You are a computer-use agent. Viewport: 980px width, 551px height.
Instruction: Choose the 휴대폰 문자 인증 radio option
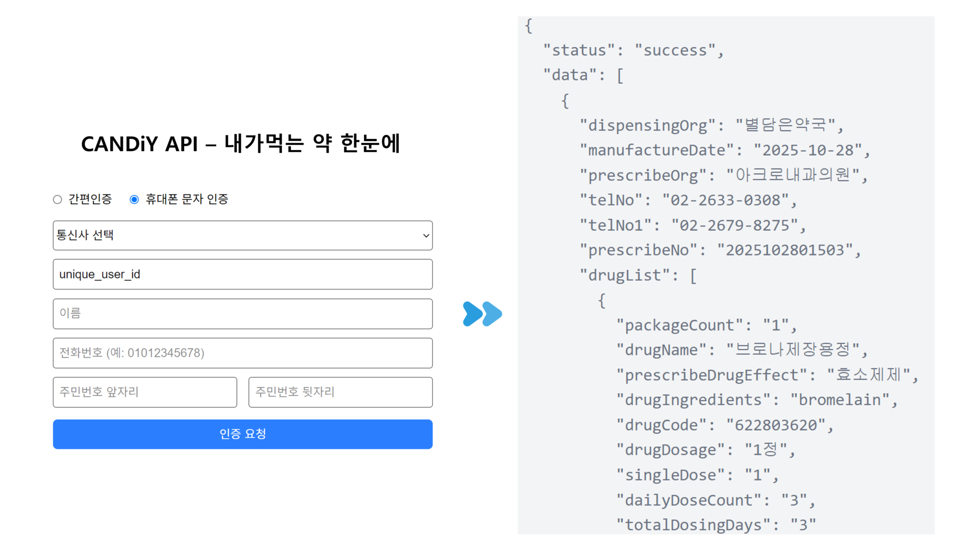coord(134,199)
